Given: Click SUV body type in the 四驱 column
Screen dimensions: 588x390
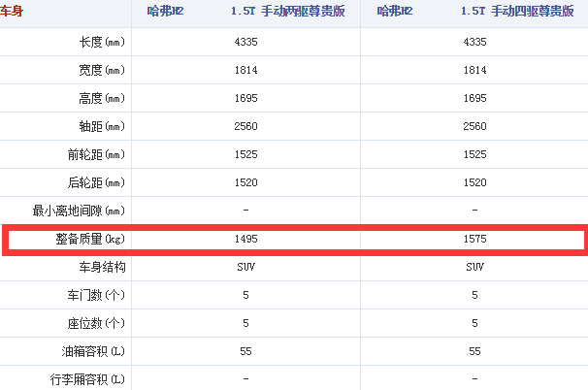Looking at the screenshot, I should click(474, 267).
